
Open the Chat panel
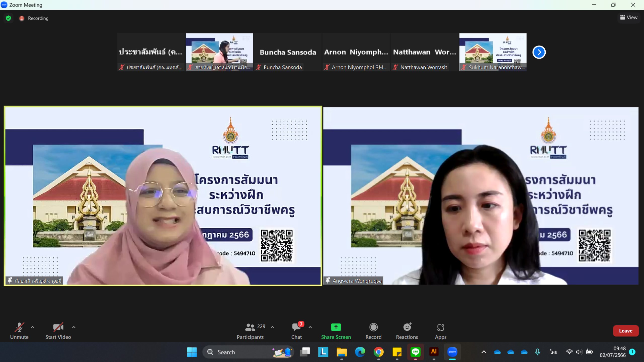coord(297,331)
